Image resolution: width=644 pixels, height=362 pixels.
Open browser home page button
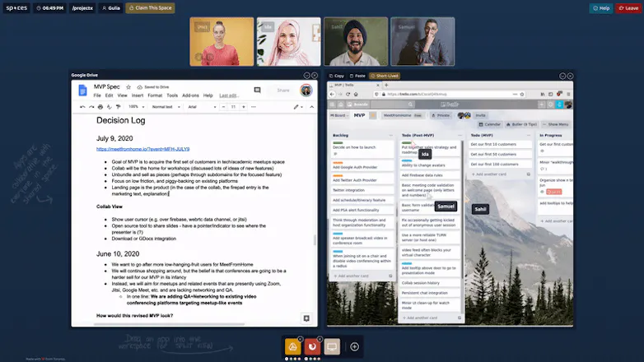coord(356,94)
